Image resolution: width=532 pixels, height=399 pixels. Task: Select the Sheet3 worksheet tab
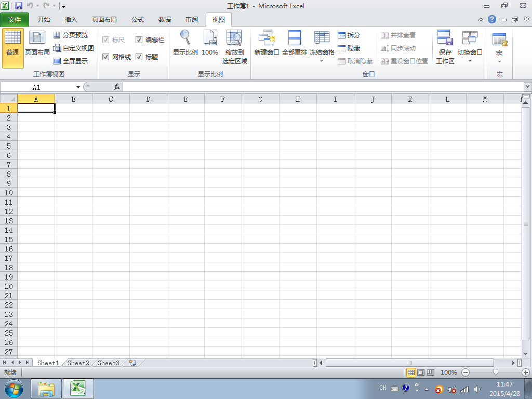pos(109,363)
